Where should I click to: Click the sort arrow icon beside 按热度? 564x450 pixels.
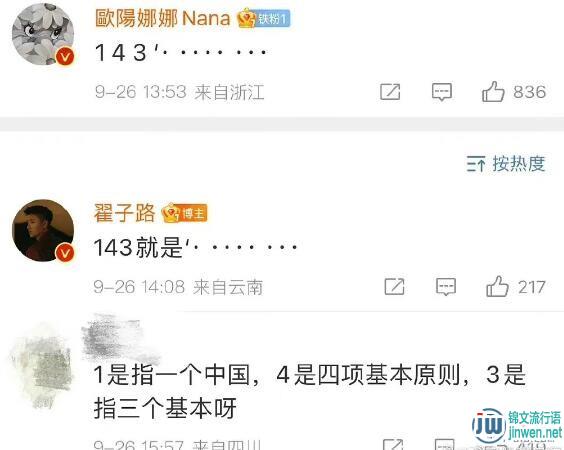click(x=476, y=164)
